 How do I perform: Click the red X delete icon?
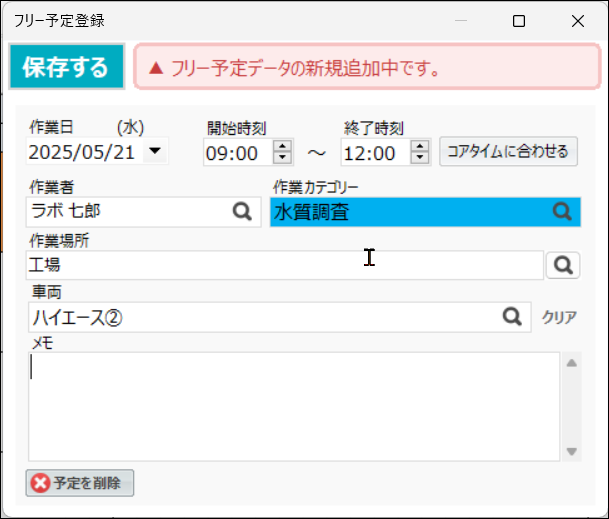[40, 483]
